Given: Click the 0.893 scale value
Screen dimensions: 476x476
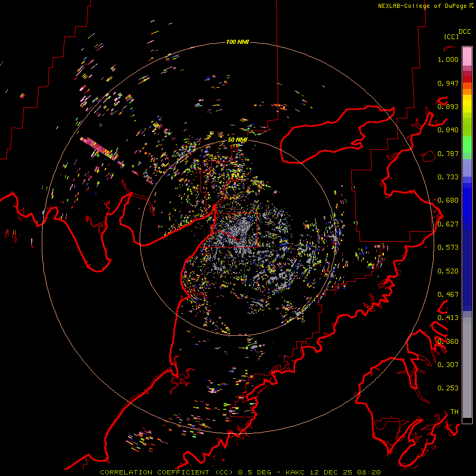Looking at the screenshot, I should [x=448, y=106].
